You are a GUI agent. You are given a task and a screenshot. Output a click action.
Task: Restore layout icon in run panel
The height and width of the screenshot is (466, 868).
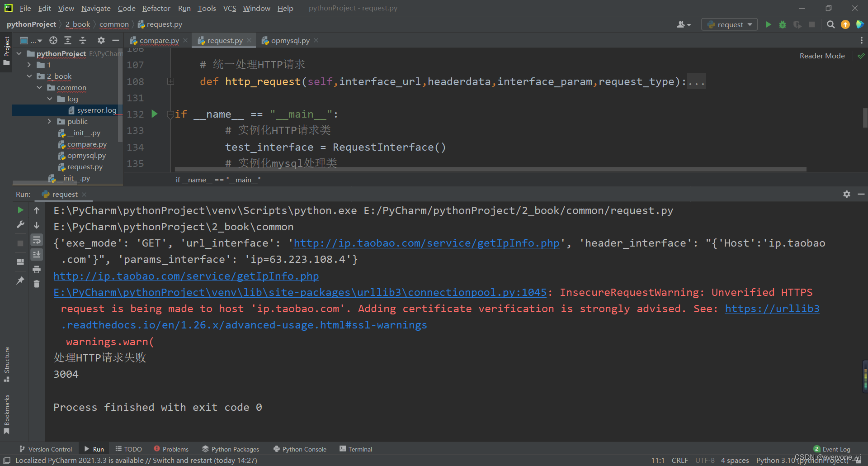[20, 262]
